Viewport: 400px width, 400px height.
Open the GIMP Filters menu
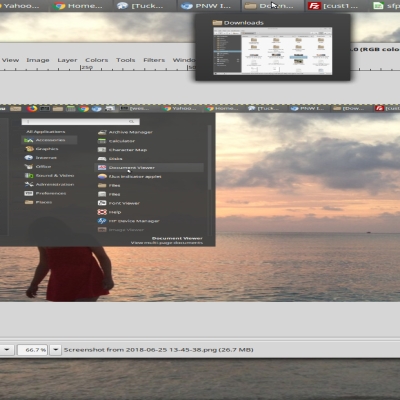coord(154,60)
